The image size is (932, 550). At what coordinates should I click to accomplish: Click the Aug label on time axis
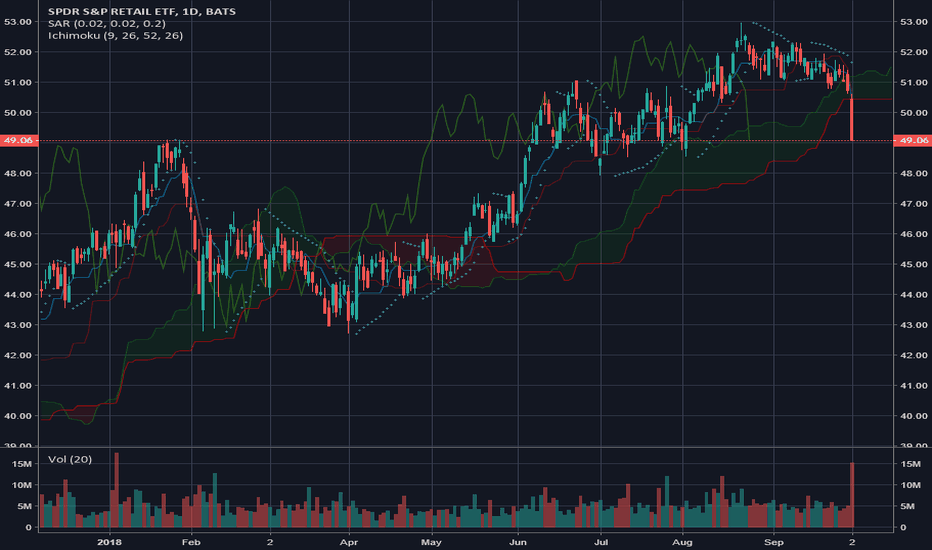coord(682,542)
